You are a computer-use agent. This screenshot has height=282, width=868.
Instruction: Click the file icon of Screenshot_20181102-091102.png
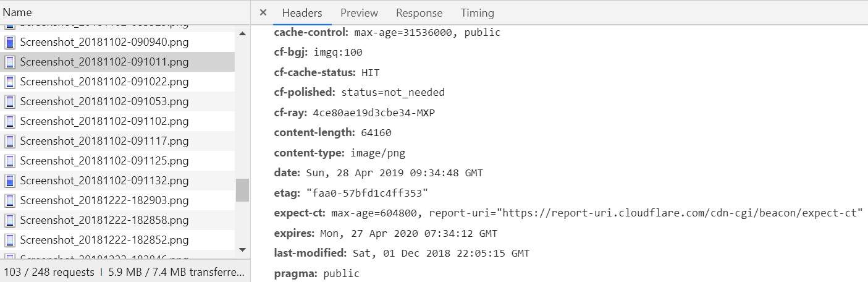tap(10, 122)
